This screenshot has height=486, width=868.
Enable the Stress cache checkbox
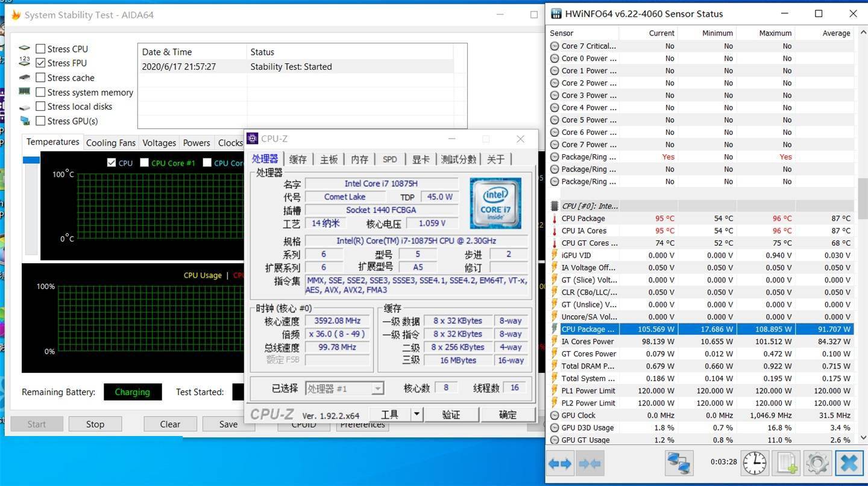[40, 78]
